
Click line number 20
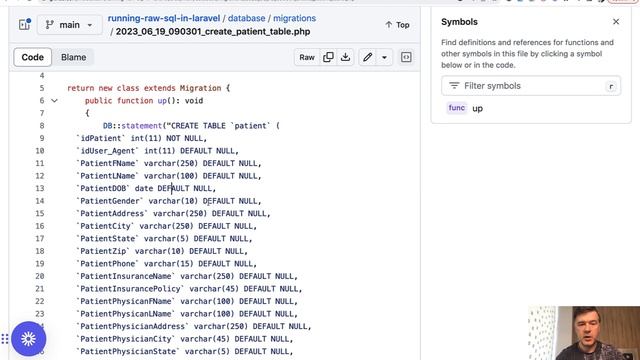coord(40,276)
